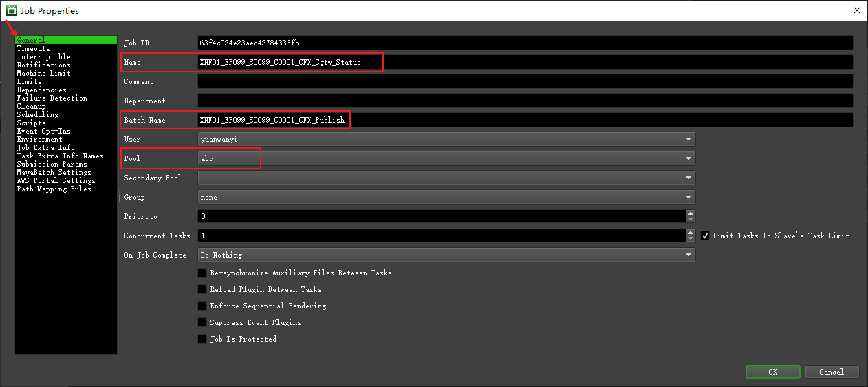The image size is (868, 387).
Task: Mark Job Is Protected checkbox
Action: (202, 339)
